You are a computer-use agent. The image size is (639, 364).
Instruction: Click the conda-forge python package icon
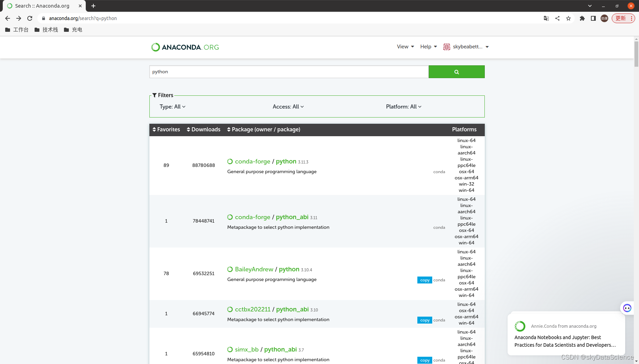tap(230, 161)
